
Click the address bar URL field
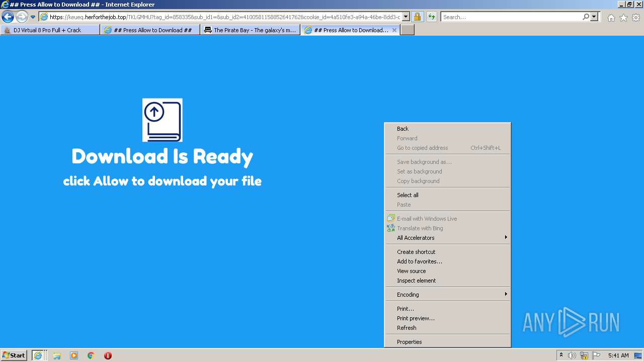point(225,17)
